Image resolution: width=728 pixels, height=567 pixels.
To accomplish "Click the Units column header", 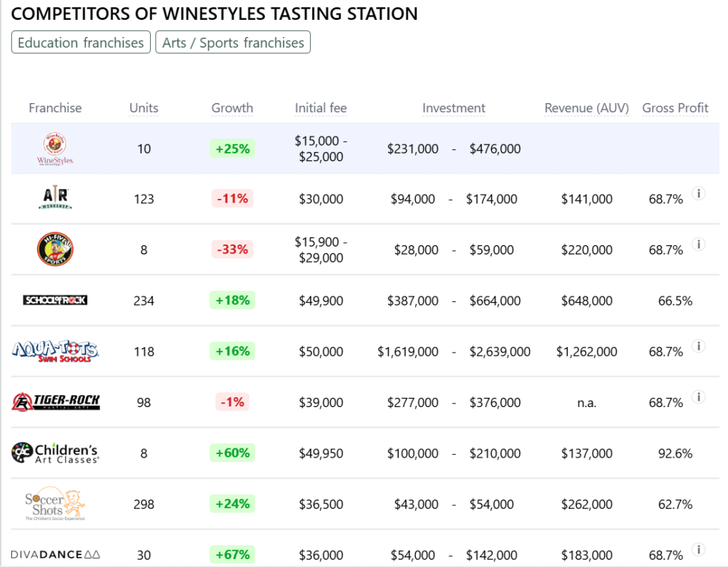I will tap(144, 108).
